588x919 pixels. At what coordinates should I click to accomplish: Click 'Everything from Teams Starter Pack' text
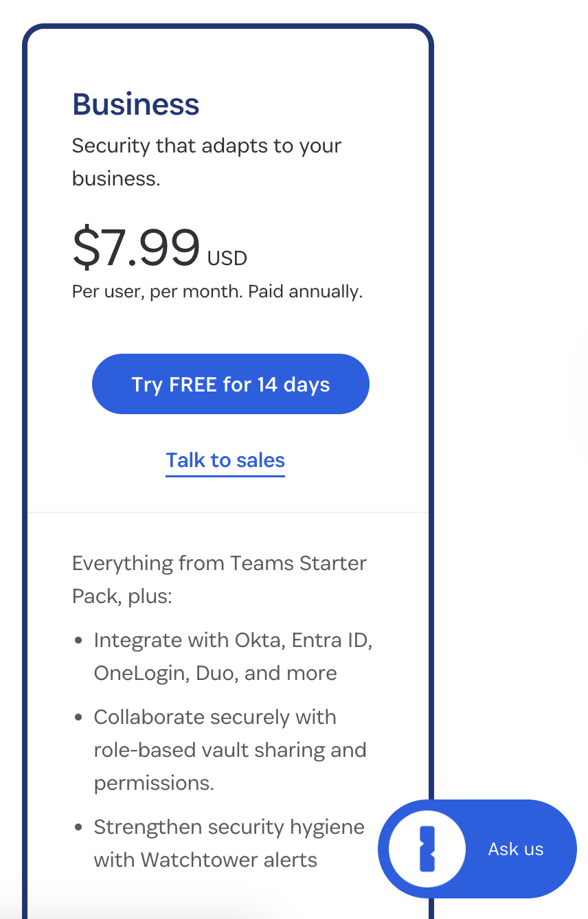pyautogui.click(x=219, y=579)
